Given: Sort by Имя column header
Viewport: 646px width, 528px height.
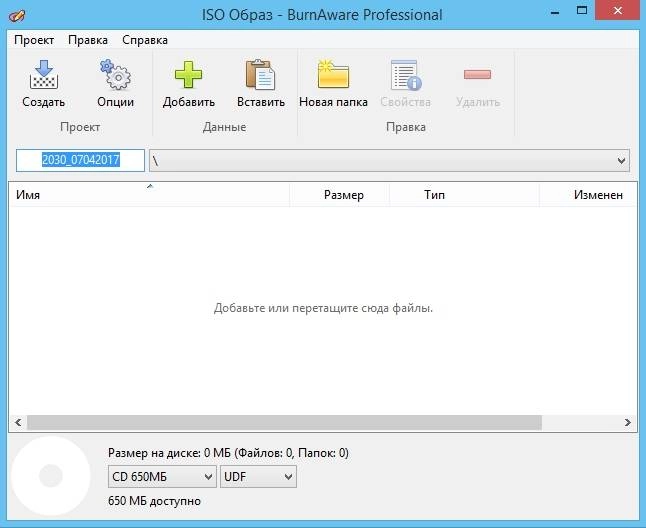Looking at the screenshot, I should coord(149,195).
